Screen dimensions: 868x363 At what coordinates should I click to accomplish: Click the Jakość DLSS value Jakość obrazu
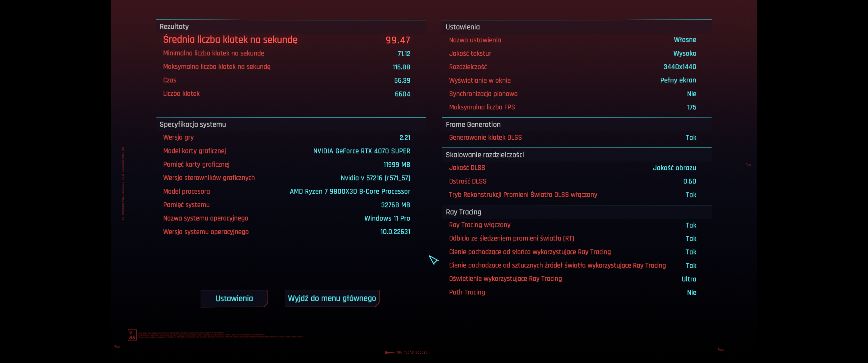point(674,168)
